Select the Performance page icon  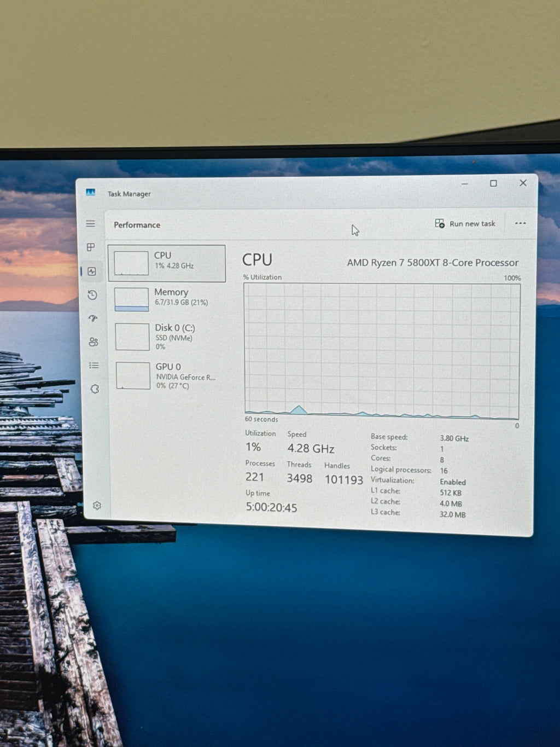tap(91, 271)
